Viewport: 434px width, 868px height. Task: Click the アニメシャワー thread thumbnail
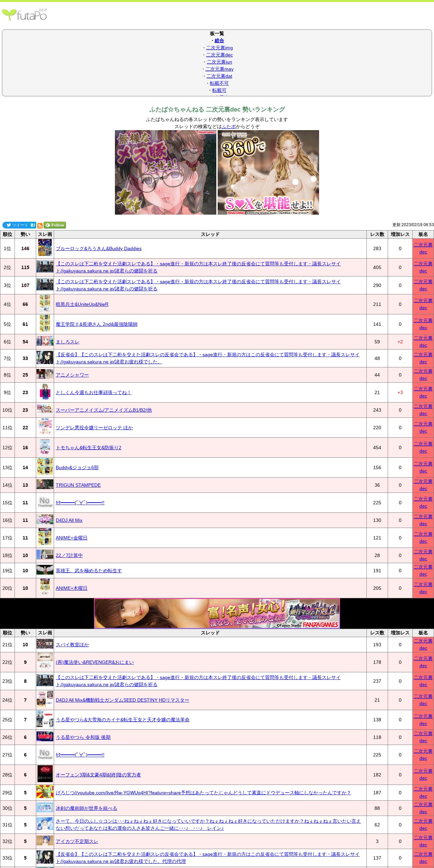click(45, 374)
